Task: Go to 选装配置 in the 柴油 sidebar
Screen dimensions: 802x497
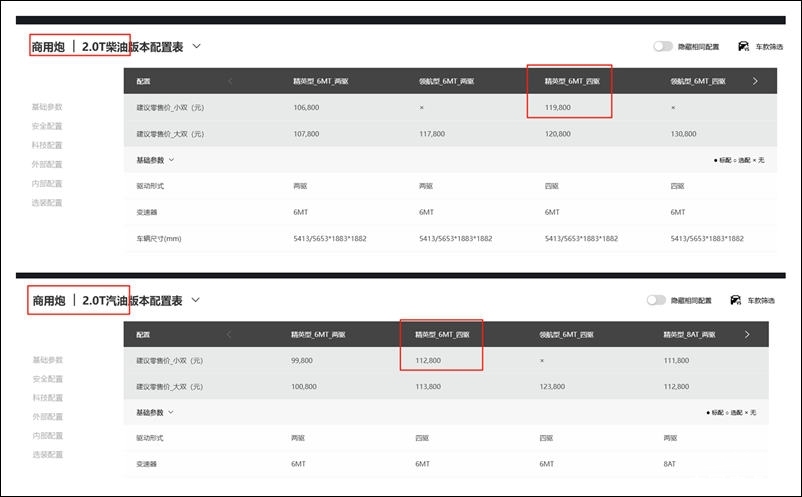Action: tap(47, 203)
